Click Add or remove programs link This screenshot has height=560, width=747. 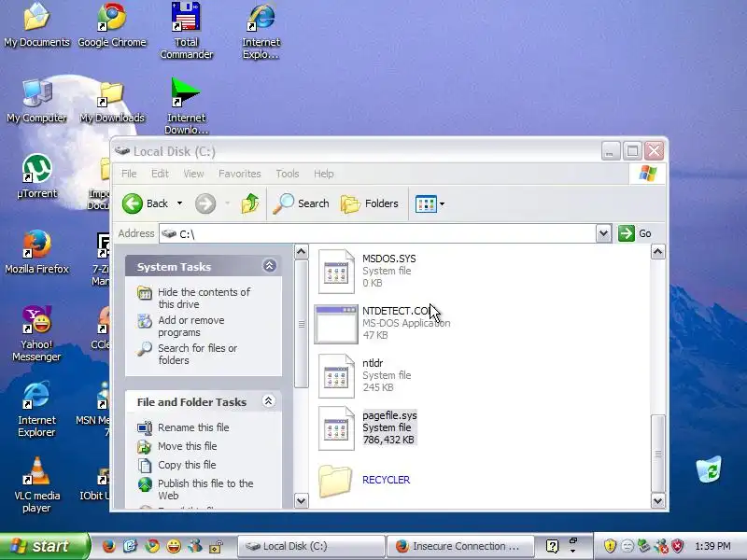click(191, 326)
